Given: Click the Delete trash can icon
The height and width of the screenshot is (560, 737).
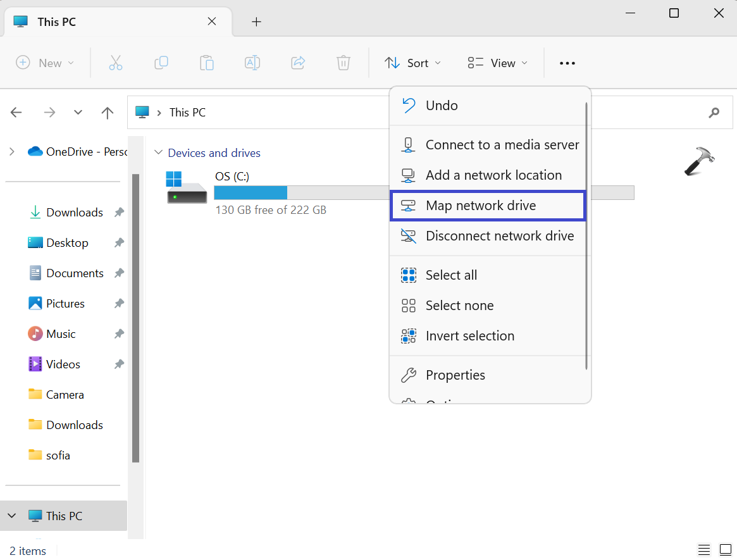Looking at the screenshot, I should point(343,63).
